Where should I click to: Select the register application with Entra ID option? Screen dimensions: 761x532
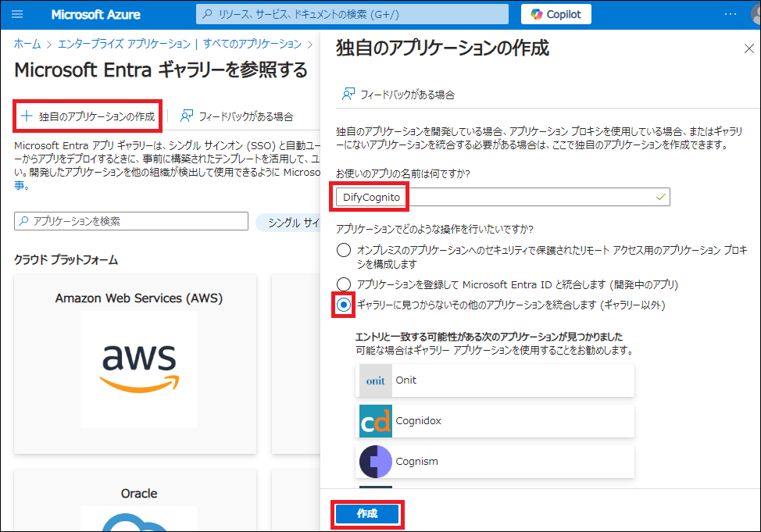coord(344,284)
